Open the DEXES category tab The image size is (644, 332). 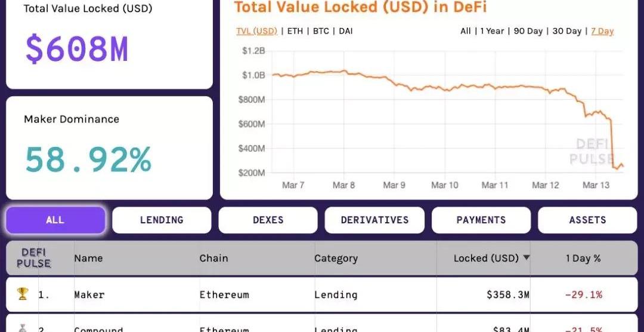pos(268,220)
